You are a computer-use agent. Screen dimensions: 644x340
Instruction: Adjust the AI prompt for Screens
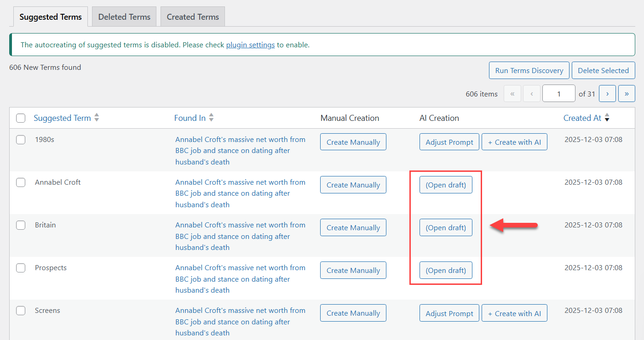pyautogui.click(x=449, y=313)
